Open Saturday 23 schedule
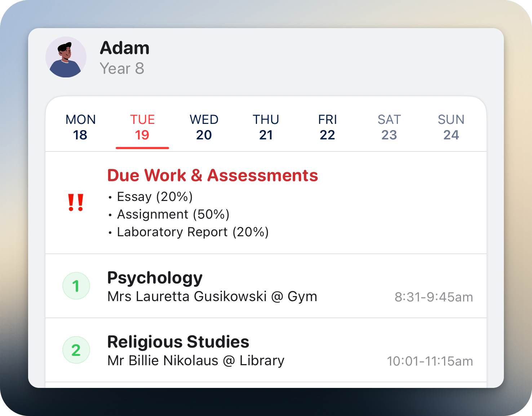This screenshot has width=532, height=416. (389, 127)
